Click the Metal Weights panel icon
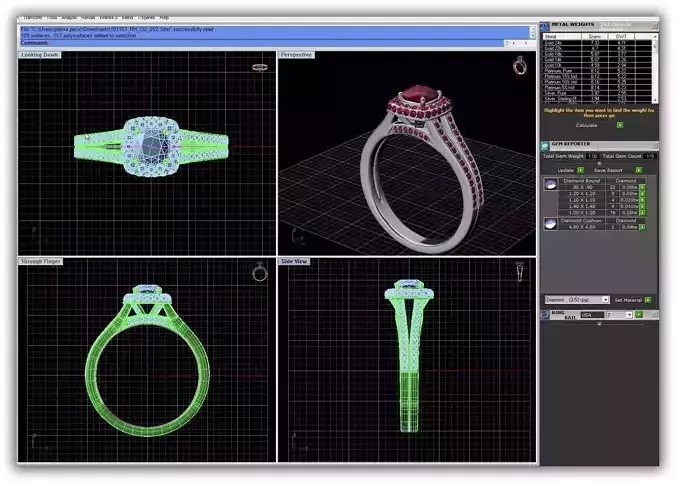This screenshot has width=676, height=483. coord(545,27)
